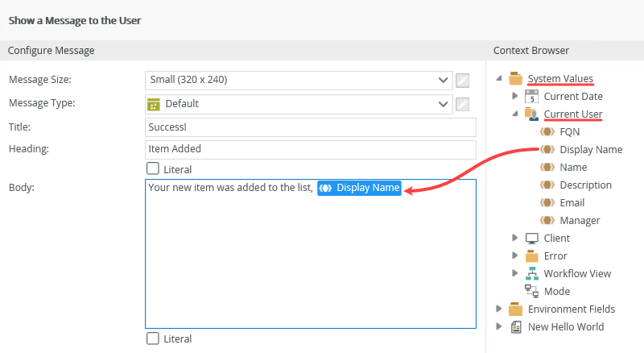This screenshot has width=644, height=353.
Task: Click the Manager field icon
Action: click(547, 220)
